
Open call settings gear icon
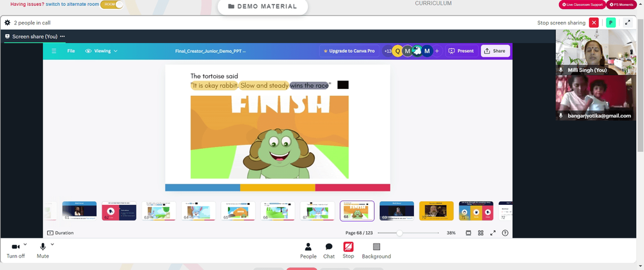pos(7,23)
